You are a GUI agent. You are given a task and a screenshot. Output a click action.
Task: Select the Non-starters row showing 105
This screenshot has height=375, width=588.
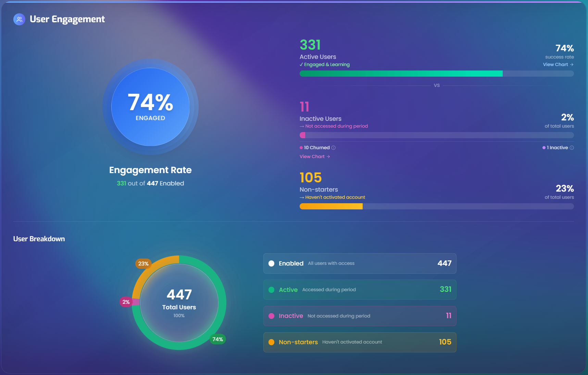point(360,342)
